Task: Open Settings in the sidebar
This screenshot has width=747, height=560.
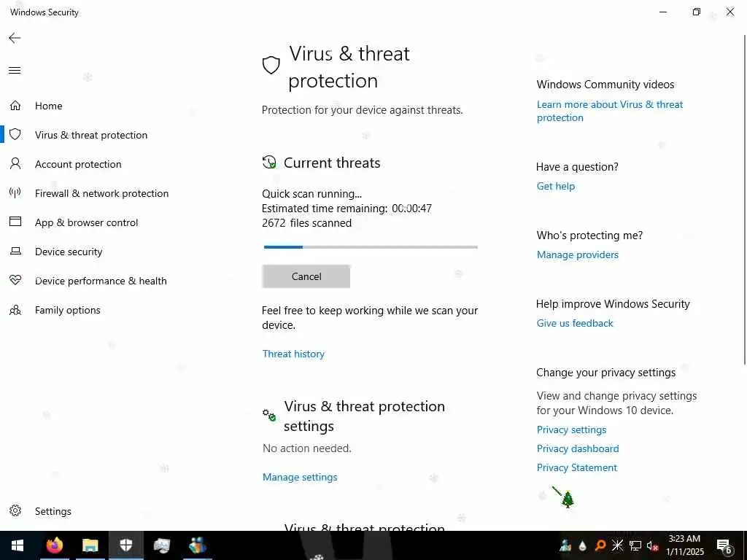Action: pyautogui.click(x=53, y=511)
